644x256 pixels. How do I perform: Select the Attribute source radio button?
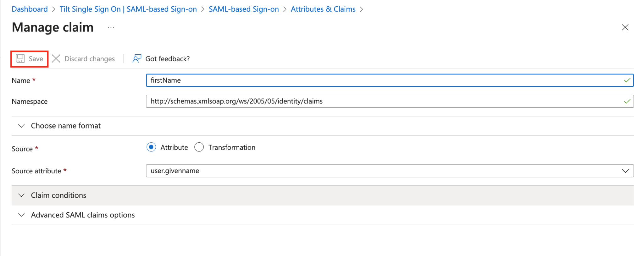click(151, 147)
